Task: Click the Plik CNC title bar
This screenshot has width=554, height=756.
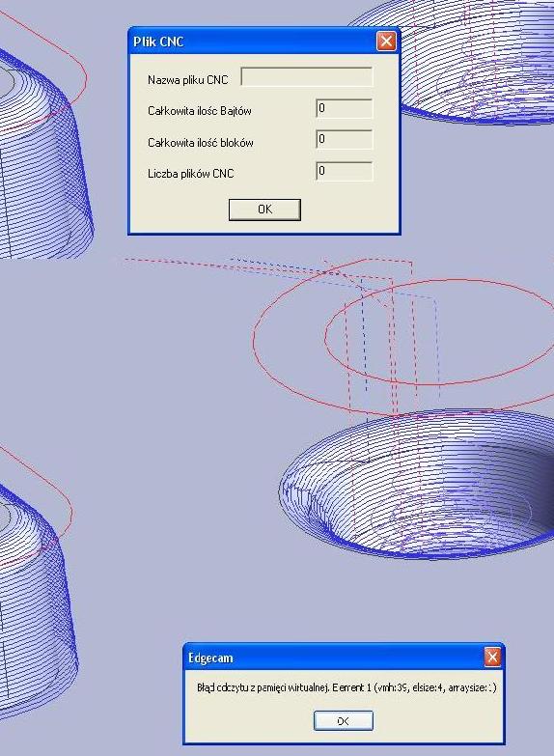Action: 253,42
